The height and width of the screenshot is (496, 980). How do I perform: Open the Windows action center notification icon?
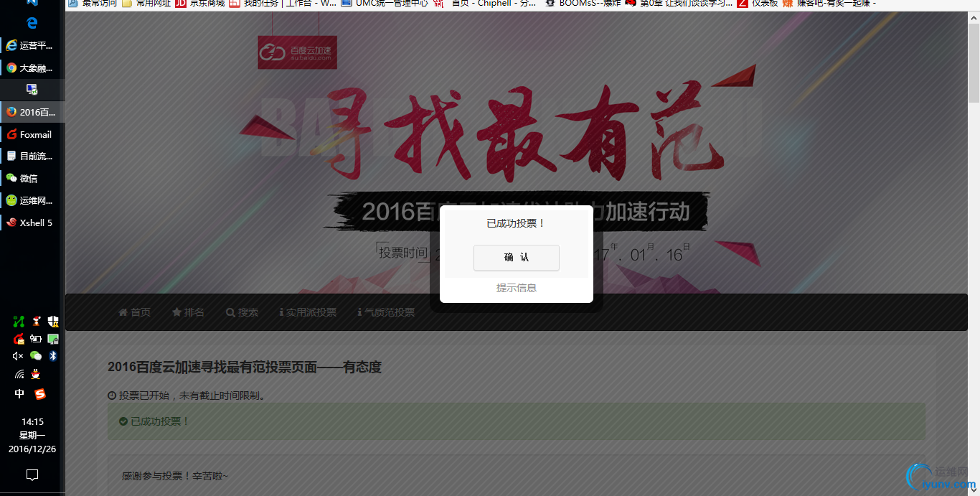(32, 474)
